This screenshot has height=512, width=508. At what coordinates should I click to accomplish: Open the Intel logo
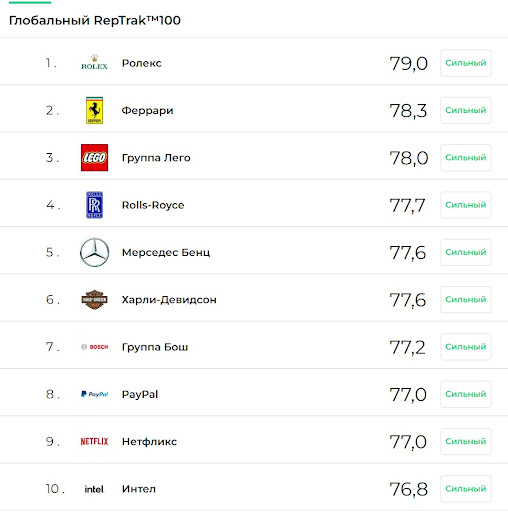coord(94,489)
